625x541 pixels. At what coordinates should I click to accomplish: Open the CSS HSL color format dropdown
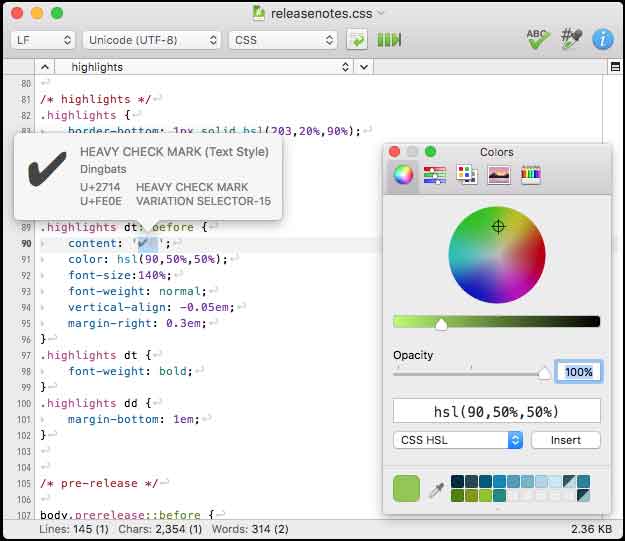[x=458, y=440]
